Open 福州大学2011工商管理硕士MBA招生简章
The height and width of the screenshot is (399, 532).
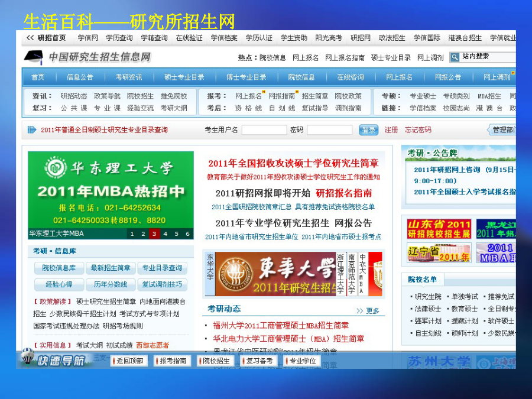click(281, 325)
